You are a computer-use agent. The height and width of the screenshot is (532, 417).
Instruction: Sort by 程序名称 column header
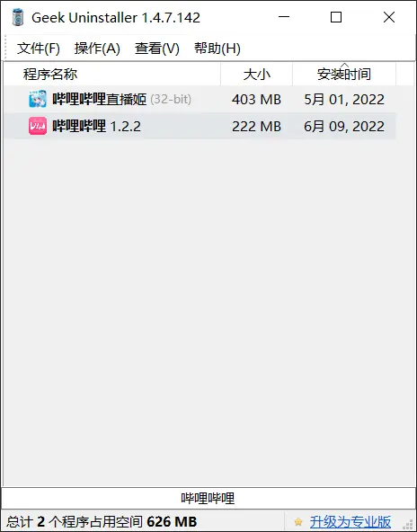click(112, 74)
